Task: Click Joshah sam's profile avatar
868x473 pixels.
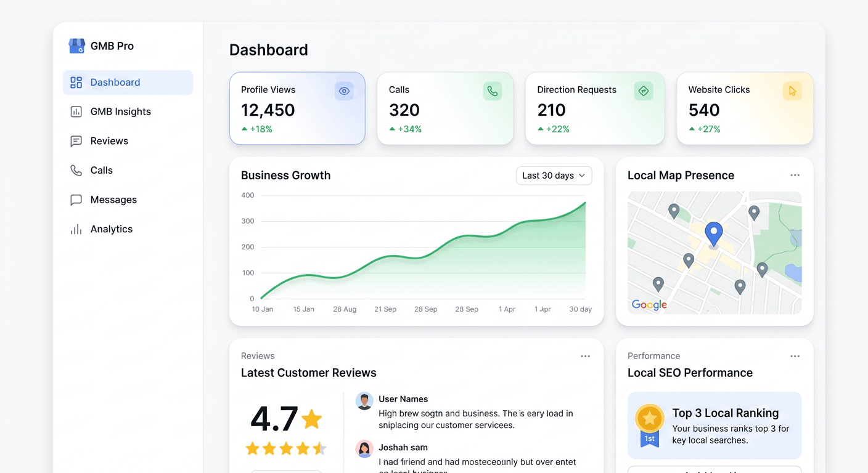Action: (364, 448)
